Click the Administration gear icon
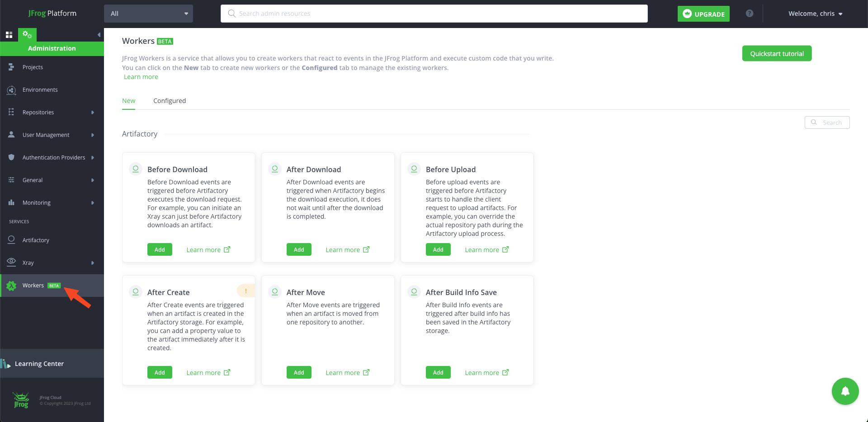This screenshot has height=422, width=868. point(27,34)
